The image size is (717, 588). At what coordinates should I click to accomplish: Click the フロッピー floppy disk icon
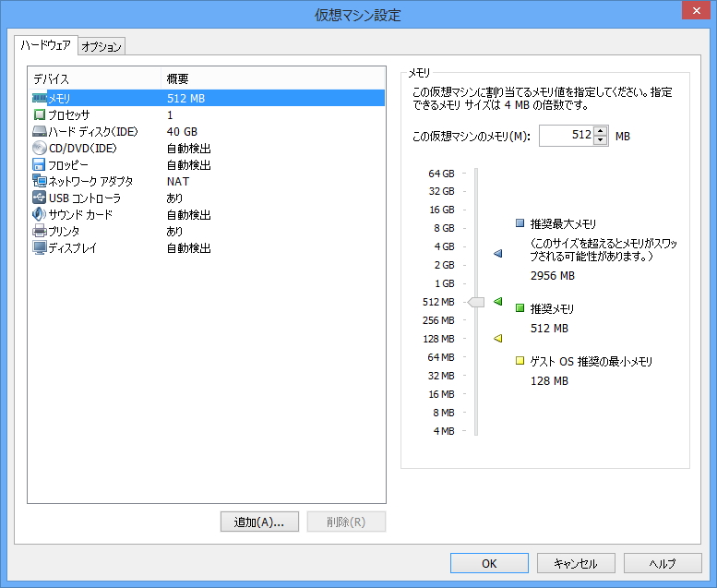click(40, 164)
